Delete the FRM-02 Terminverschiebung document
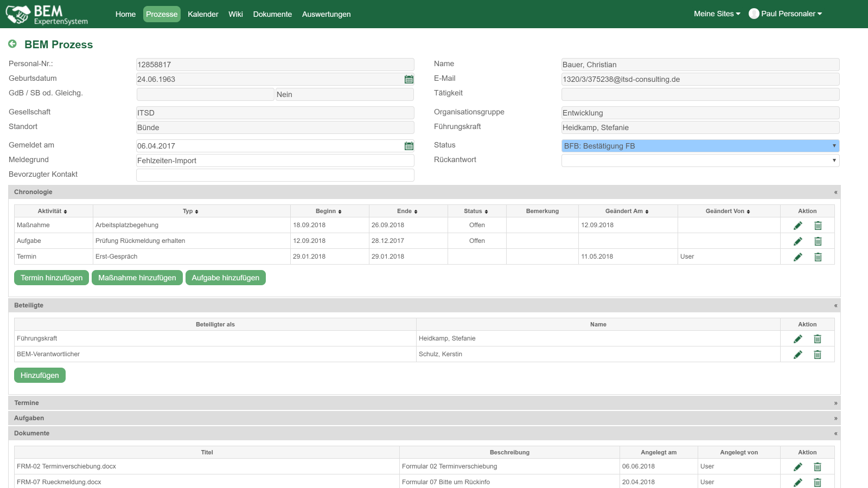868x488 pixels. pos(818,467)
